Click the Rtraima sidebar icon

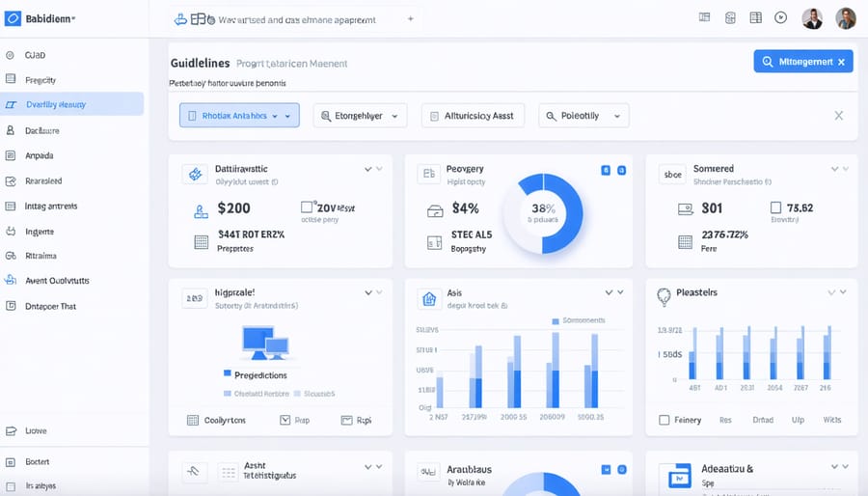[x=11, y=256]
